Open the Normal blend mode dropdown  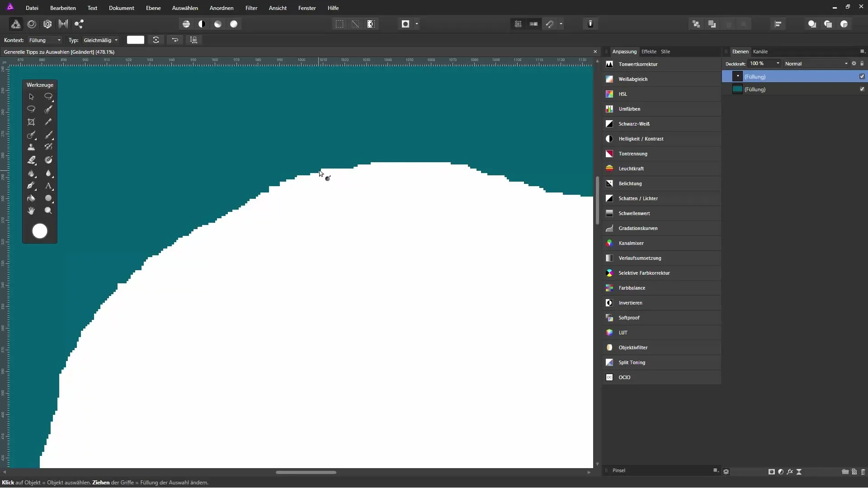click(816, 64)
